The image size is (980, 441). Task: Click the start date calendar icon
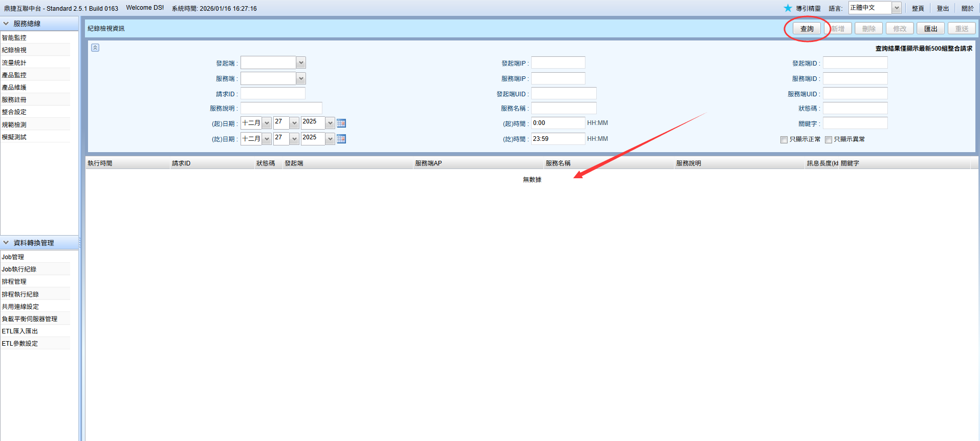coord(341,123)
